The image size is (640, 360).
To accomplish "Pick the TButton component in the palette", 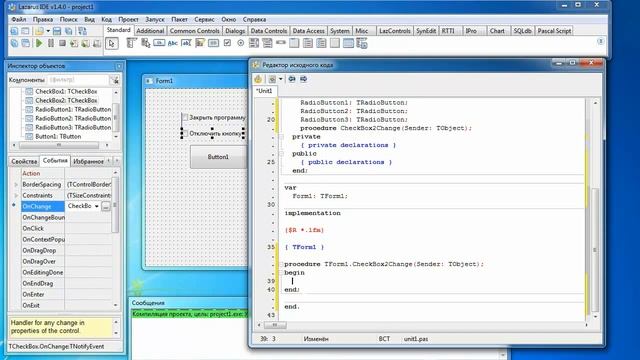I will pos(159,43).
